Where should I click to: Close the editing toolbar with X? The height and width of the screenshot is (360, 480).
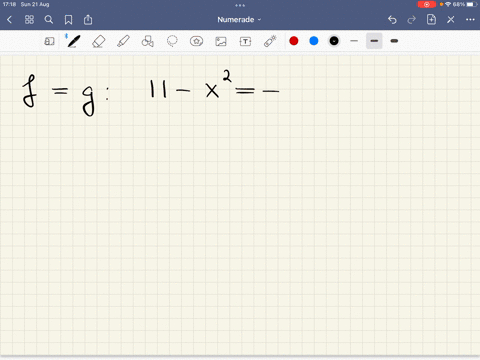[451, 20]
